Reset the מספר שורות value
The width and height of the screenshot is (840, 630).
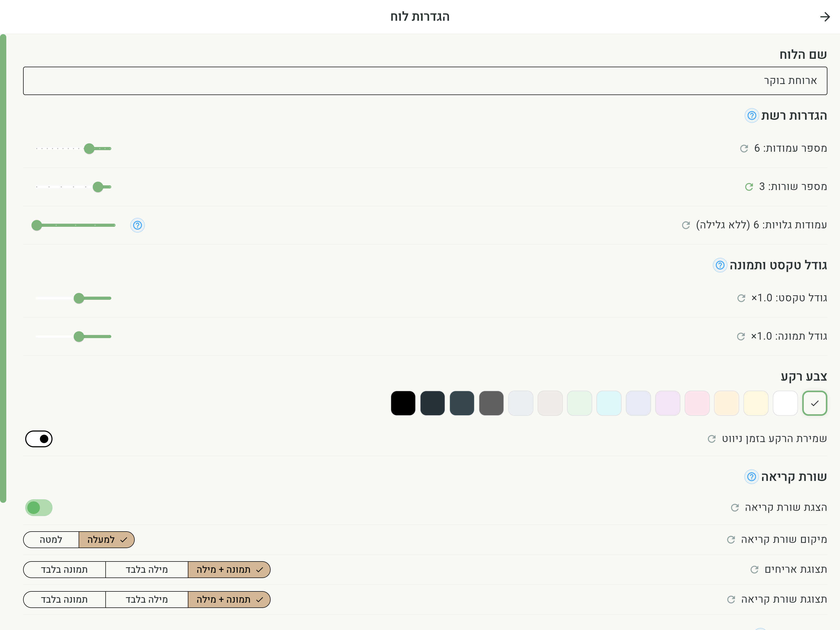point(749,187)
